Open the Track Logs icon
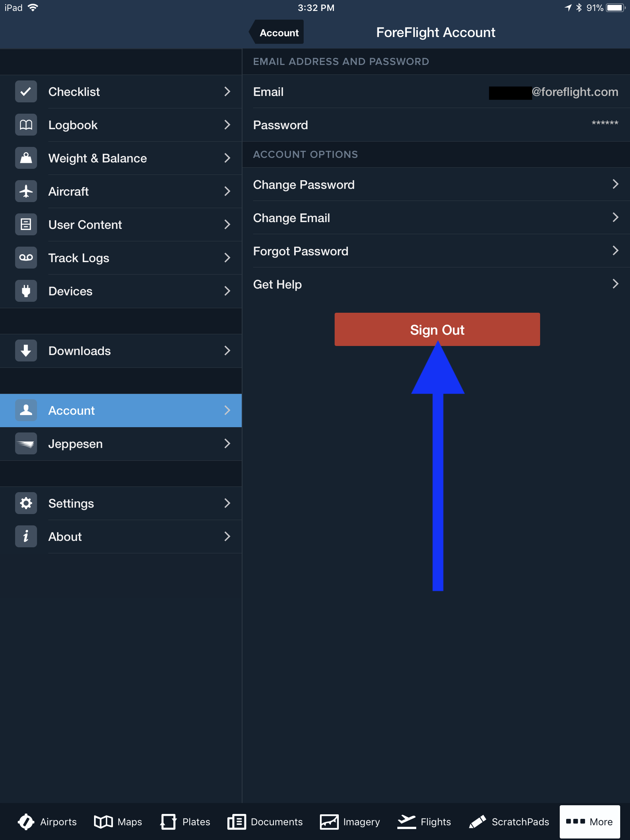The height and width of the screenshot is (840, 630). click(25, 258)
